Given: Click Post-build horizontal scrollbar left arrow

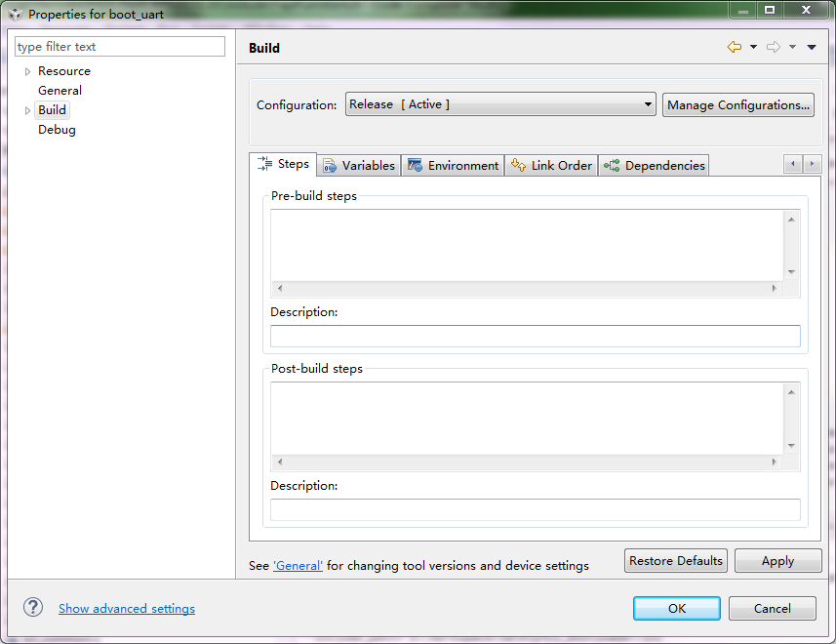Looking at the screenshot, I should 280,462.
